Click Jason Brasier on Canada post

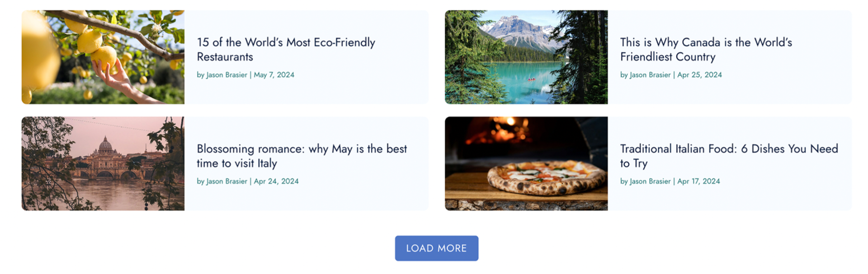point(650,75)
